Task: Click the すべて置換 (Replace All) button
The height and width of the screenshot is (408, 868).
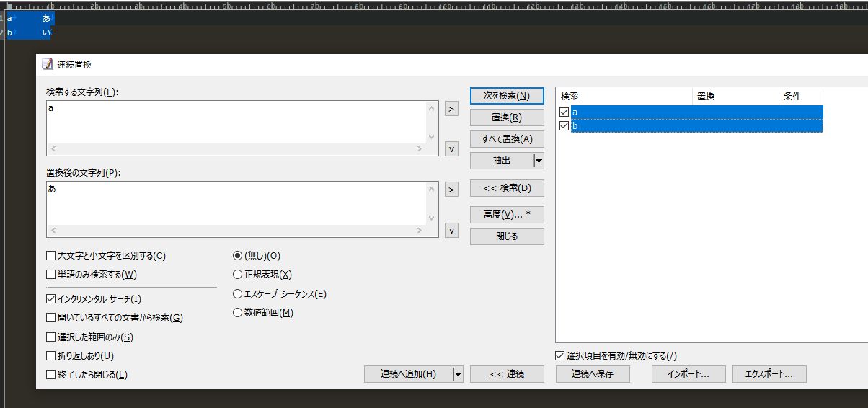Action: coord(507,138)
